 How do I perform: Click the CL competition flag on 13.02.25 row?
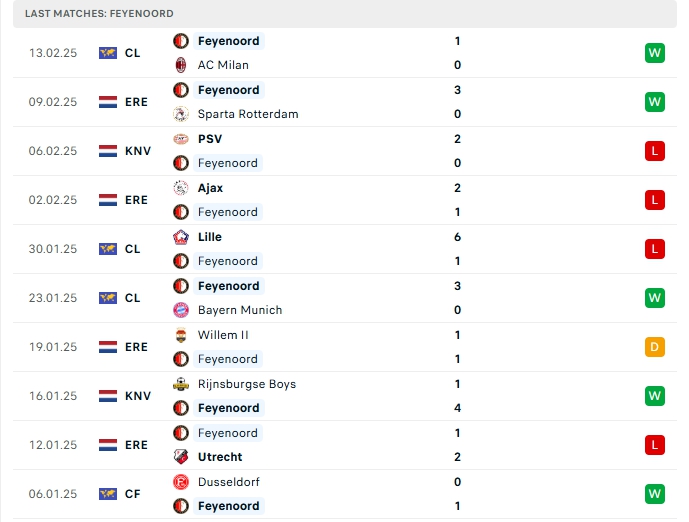pos(108,53)
